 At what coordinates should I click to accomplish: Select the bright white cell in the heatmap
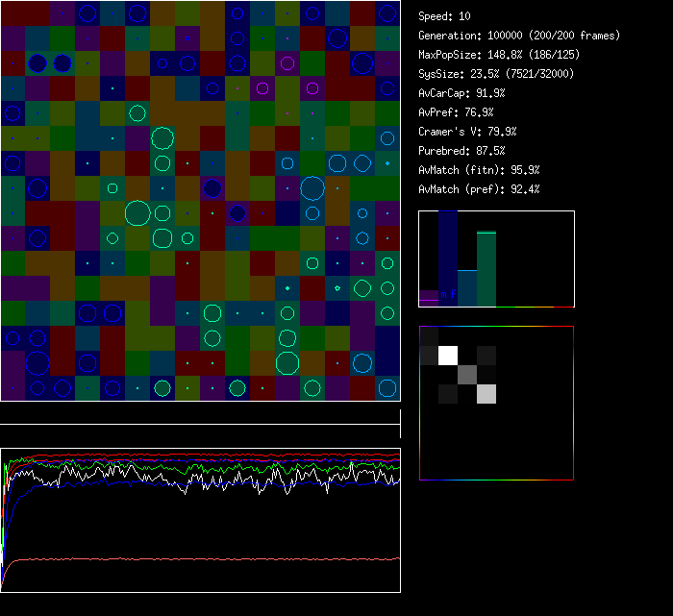pyautogui.click(x=448, y=356)
